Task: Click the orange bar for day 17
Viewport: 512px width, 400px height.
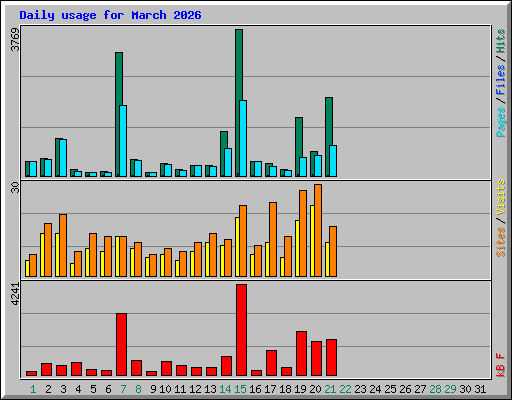Action: [273, 239]
